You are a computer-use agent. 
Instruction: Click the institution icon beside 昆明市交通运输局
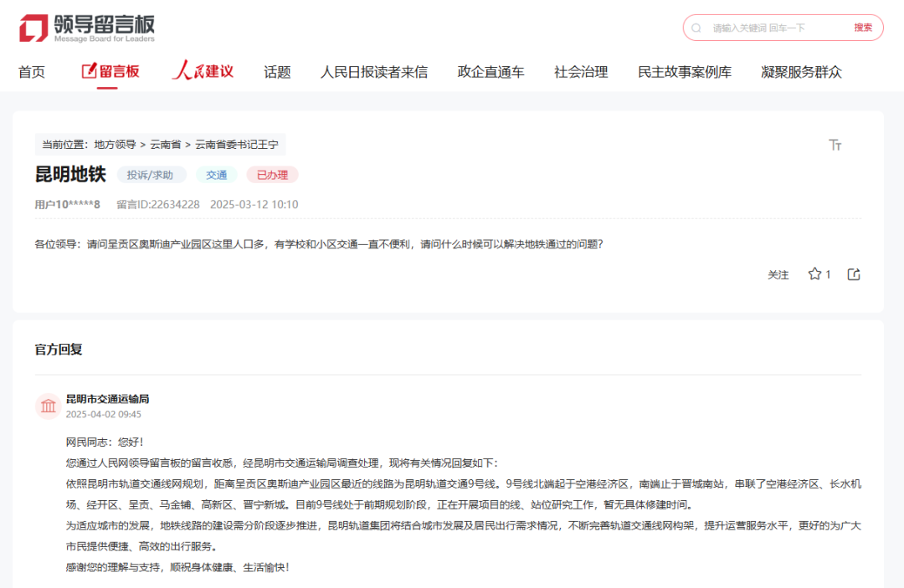click(48, 406)
